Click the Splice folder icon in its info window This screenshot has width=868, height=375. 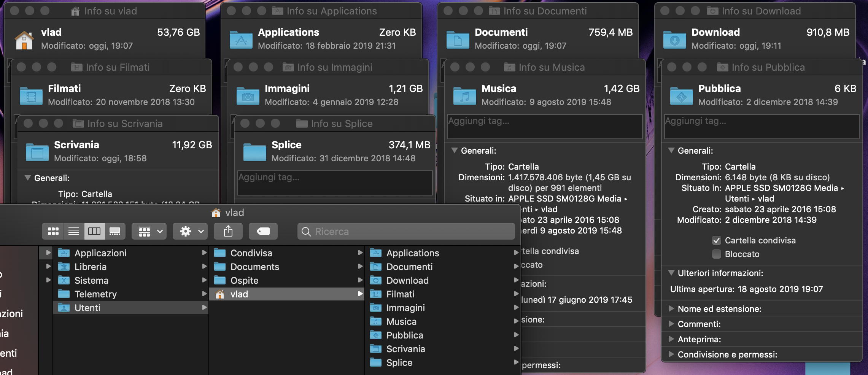click(x=255, y=152)
